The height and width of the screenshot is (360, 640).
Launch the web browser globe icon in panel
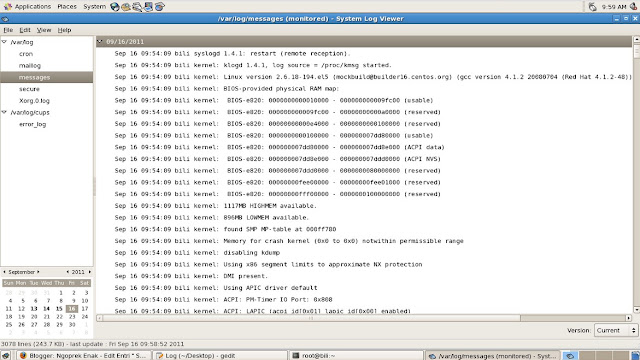click(115, 7)
